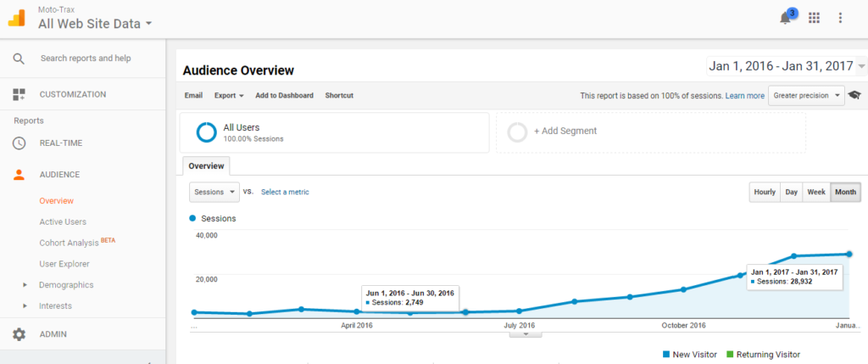The image size is (868, 364).
Task: Click the Audience person icon
Action: (x=19, y=175)
